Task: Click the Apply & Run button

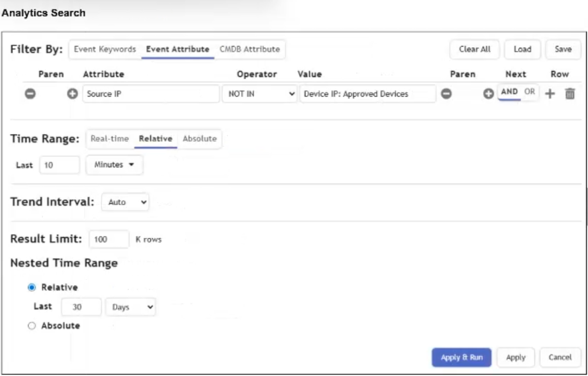Action: coord(461,358)
